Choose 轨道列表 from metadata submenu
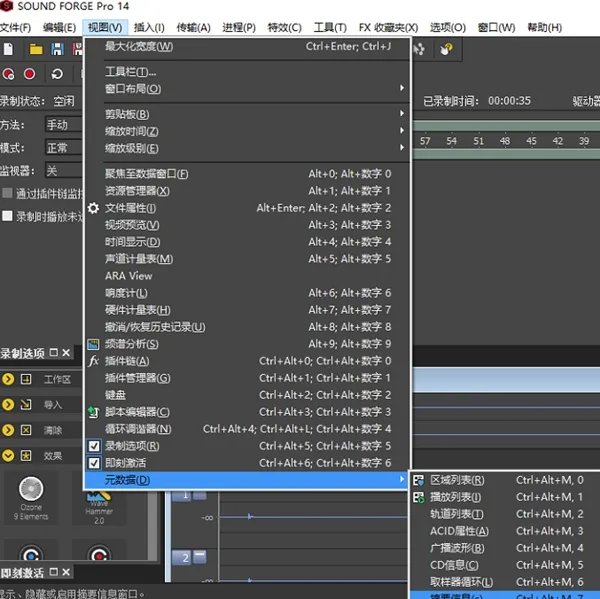The image size is (600, 599). 505,514
